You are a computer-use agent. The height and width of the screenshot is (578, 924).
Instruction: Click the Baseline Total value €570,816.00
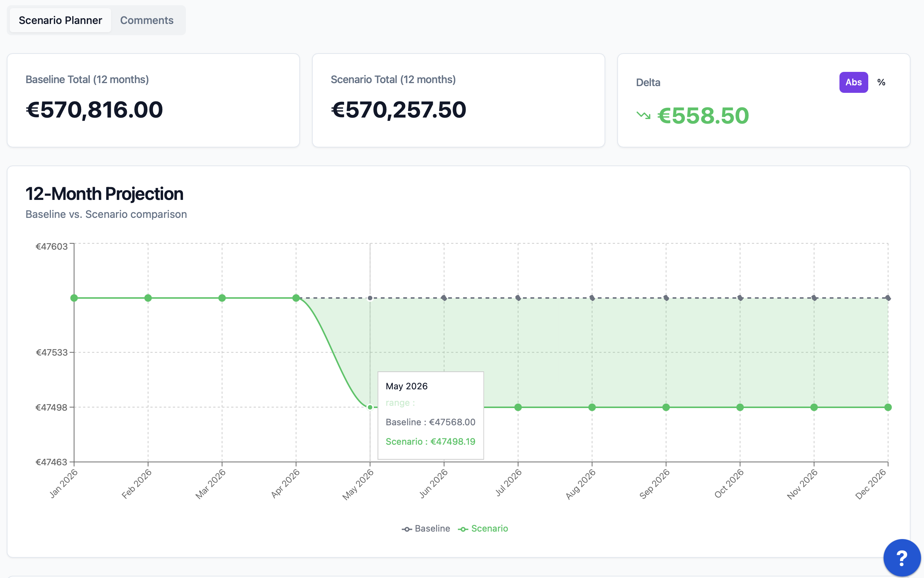(x=94, y=110)
